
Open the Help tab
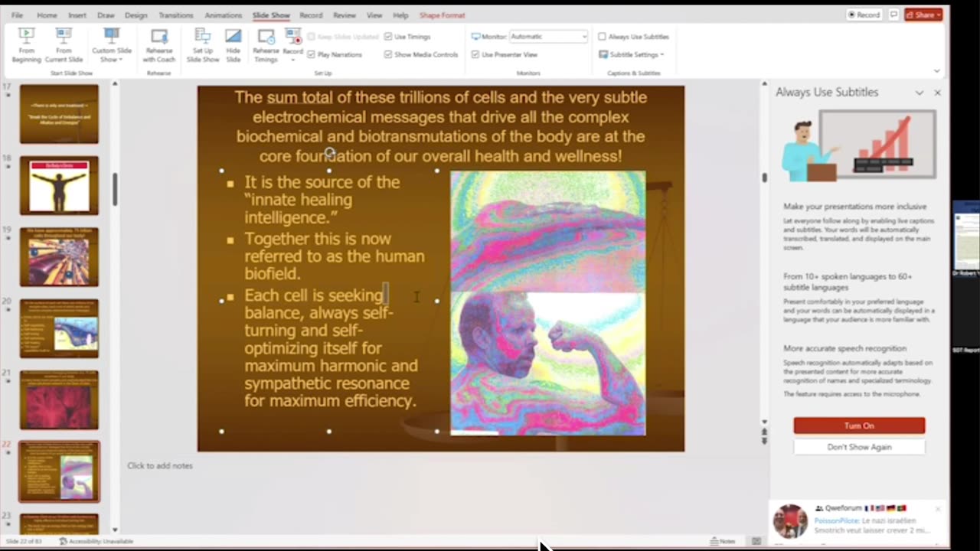[400, 15]
